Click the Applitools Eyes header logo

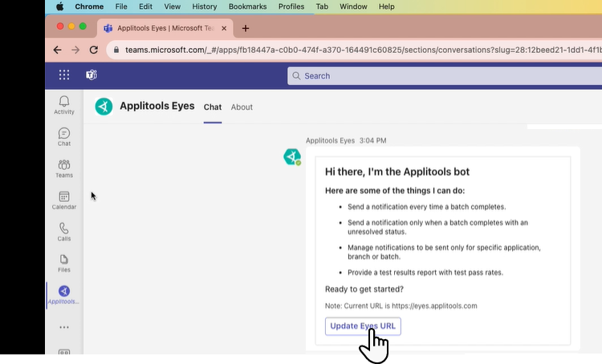tap(104, 107)
